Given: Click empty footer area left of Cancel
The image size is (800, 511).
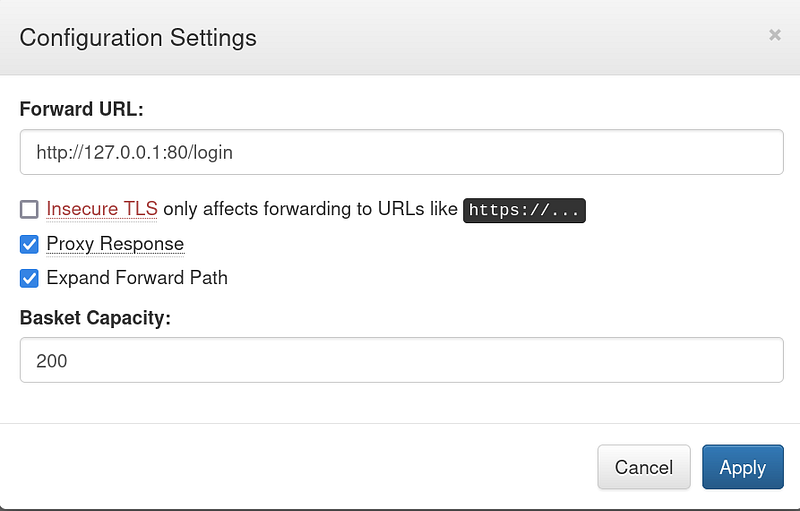Looking at the screenshot, I should [x=300, y=467].
